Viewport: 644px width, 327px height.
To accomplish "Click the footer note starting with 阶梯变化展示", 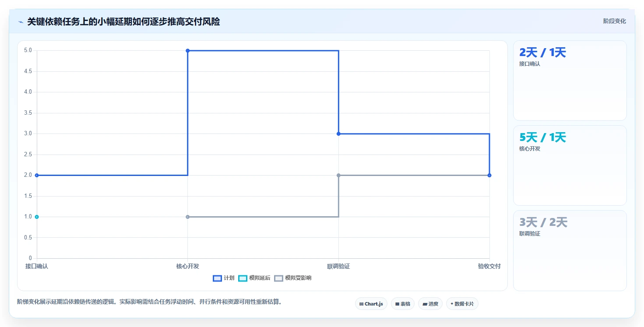I will point(149,302).
